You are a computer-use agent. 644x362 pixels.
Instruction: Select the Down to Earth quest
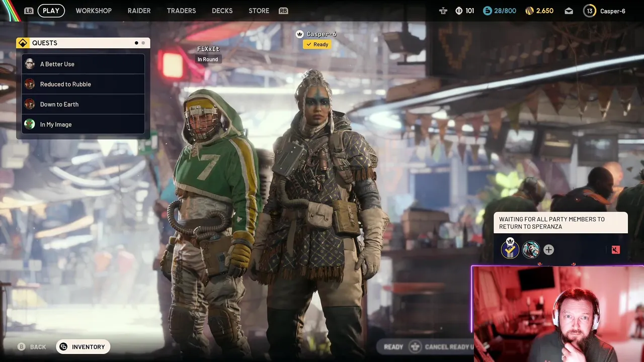(83, 104)
